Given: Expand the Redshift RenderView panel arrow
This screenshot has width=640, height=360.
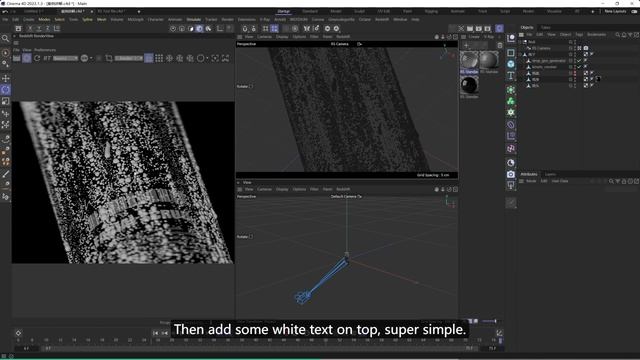Looking at the screenshot, I should point(15,36).
